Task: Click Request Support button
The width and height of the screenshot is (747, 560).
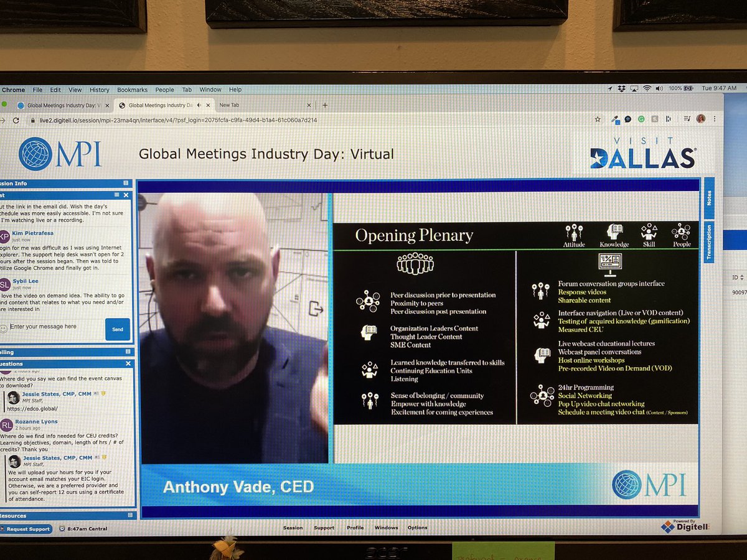Action: click(x=26, y=528)
